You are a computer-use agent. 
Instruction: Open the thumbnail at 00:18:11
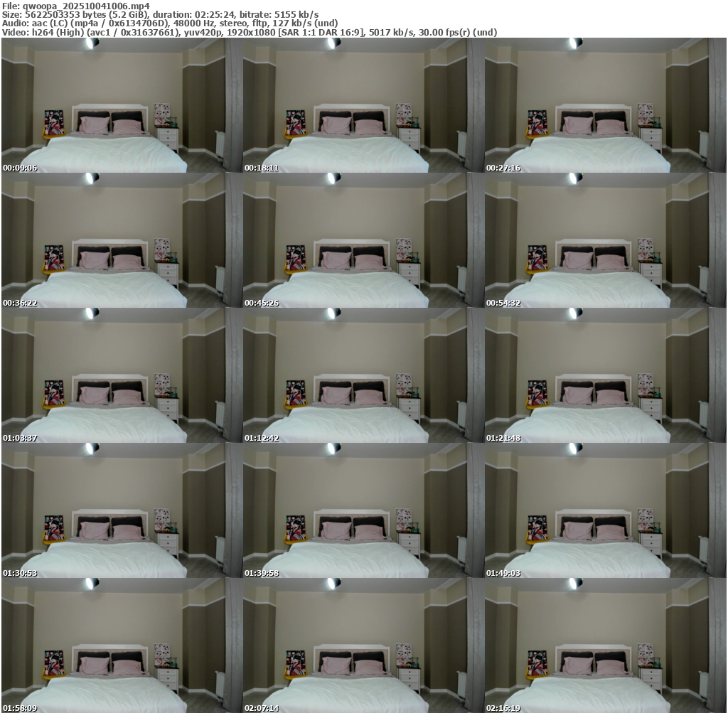pos(363,105)
